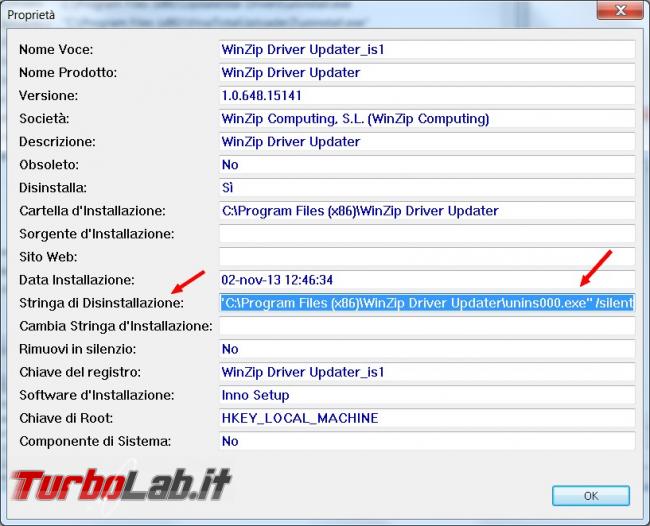Select the Nome Prodotto field
This screenshot has width=650, height=526.
(x=427, y=73)
